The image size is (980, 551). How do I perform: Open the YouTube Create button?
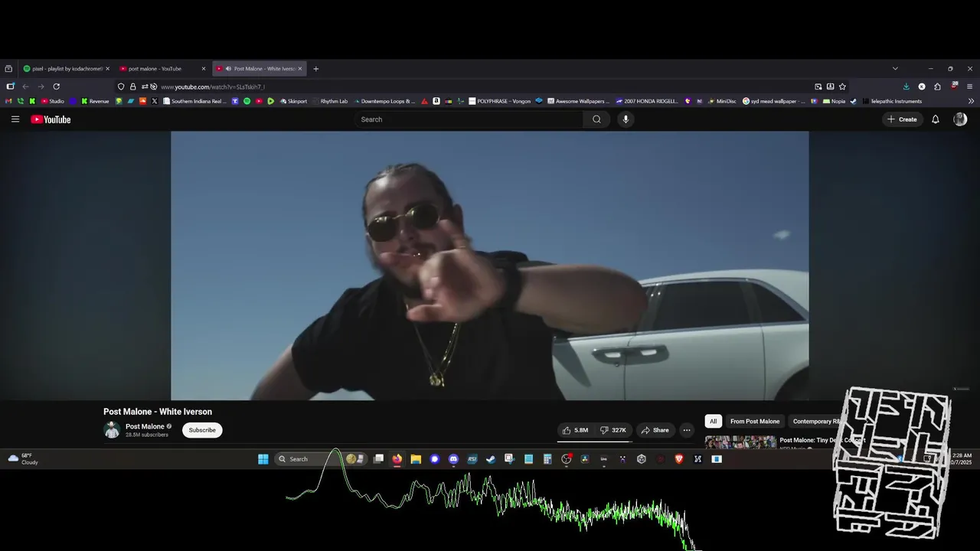(x=902, y=119)
